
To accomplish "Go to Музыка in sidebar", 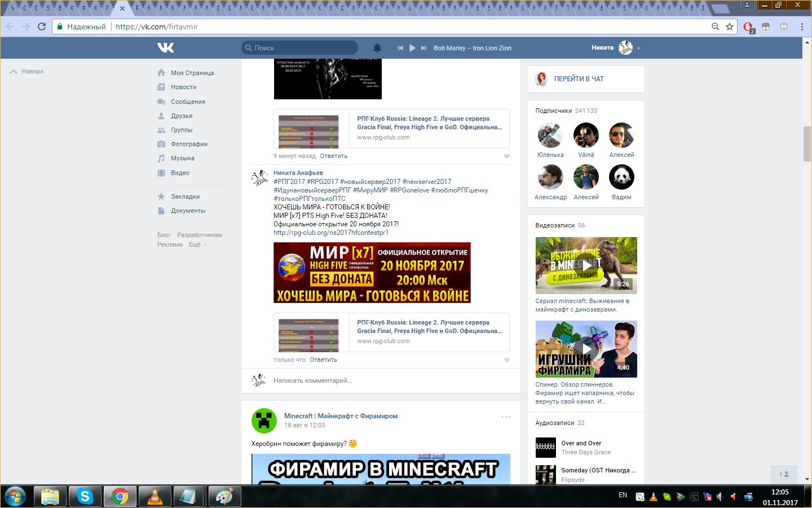I will pos(182,158).
